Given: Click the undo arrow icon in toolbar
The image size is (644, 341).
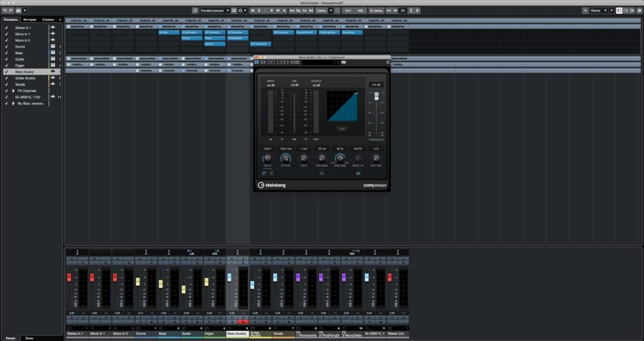Looking at the screenshot, I should click(x=5, y=10).
